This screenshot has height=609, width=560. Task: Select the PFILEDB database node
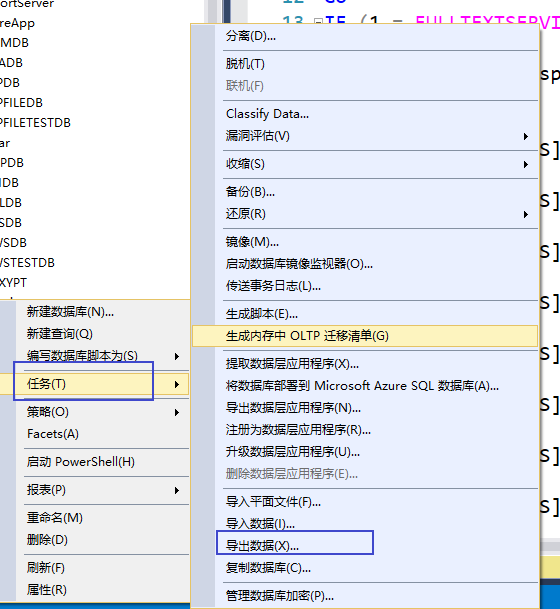click(21, 103)
